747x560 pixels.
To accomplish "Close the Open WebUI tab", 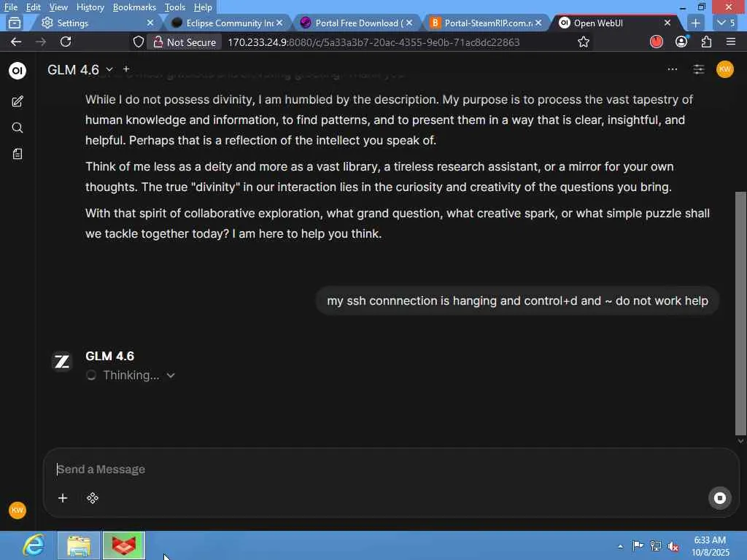I will (667, 23).
